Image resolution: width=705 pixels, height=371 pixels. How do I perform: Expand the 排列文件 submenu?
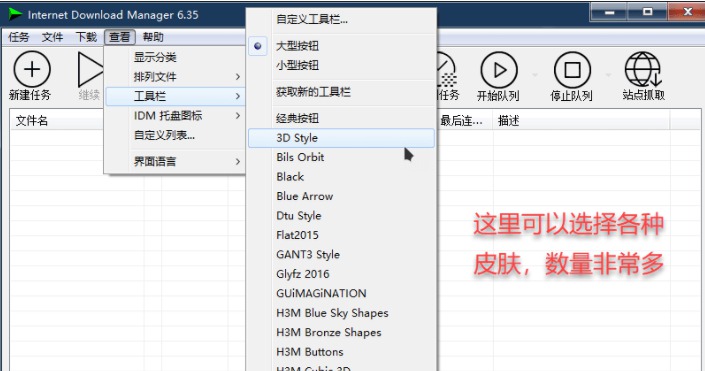(175, 76)
